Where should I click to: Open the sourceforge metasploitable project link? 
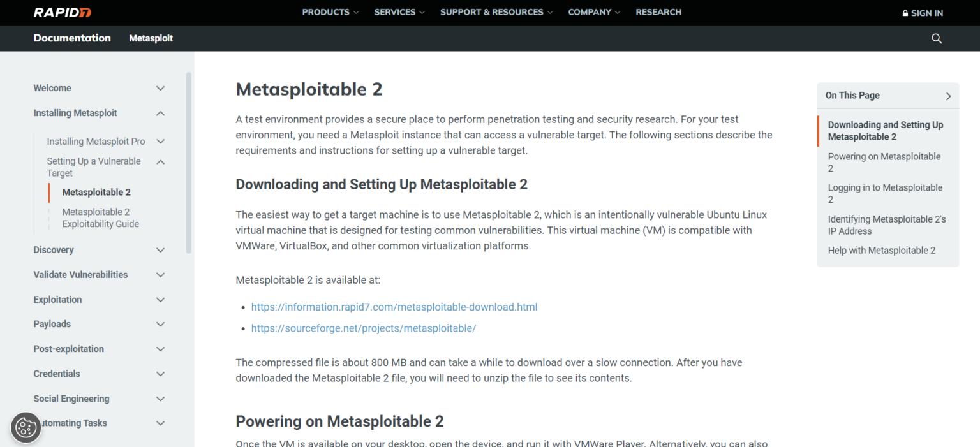[364, 329]
